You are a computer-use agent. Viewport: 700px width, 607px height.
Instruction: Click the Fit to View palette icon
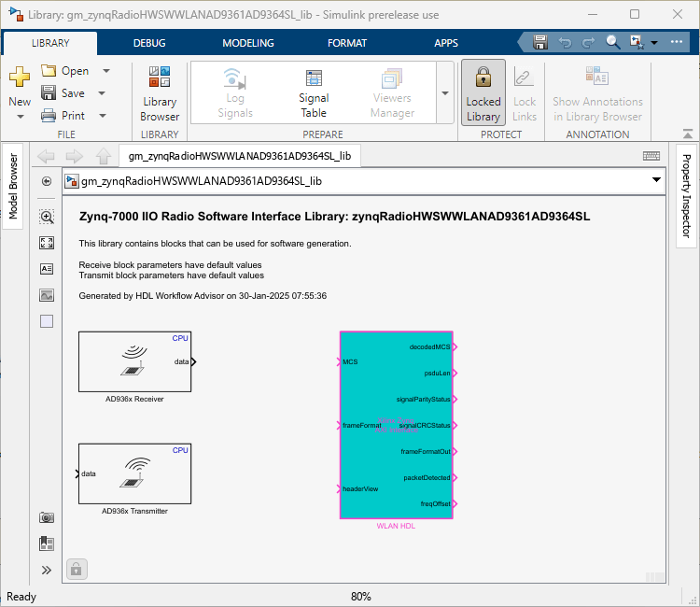point(47,243)
